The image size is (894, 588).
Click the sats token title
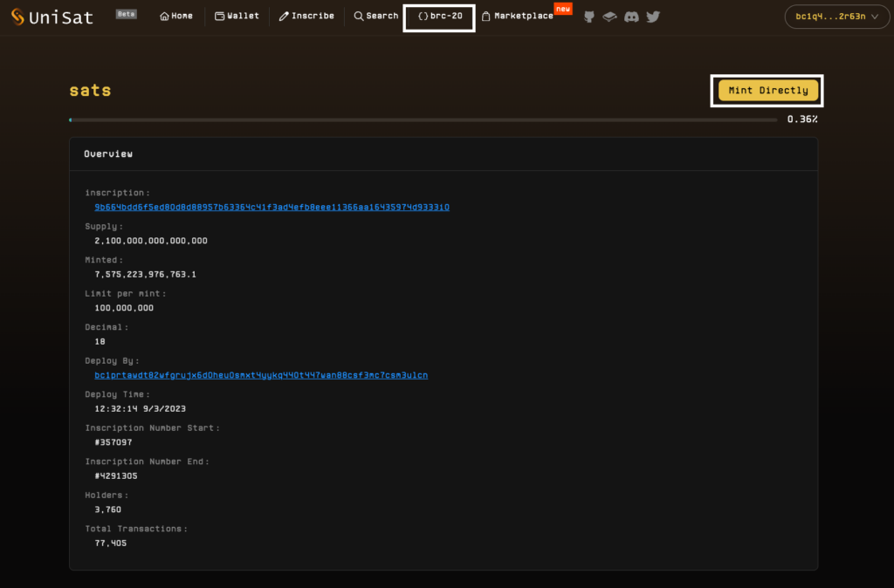(91, 91)
